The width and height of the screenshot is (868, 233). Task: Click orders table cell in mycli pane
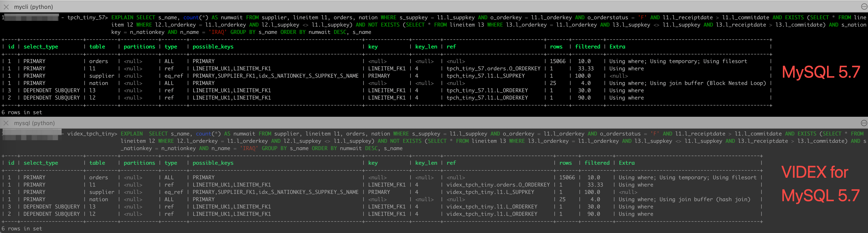[x=98, y=61]
